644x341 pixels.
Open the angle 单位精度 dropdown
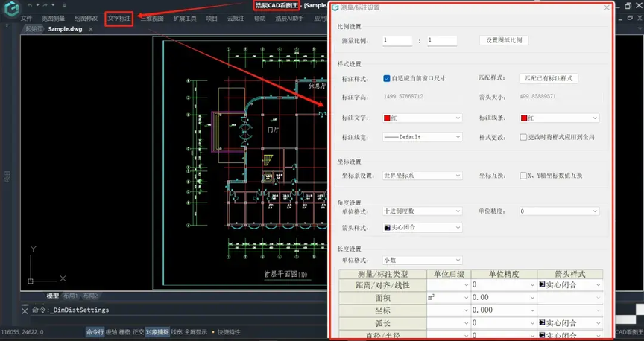559,211
